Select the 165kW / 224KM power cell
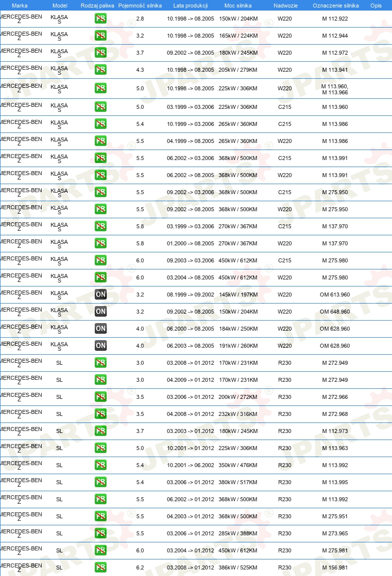The height and width of the screenshot is (576, 392). (x=238, y=36)
